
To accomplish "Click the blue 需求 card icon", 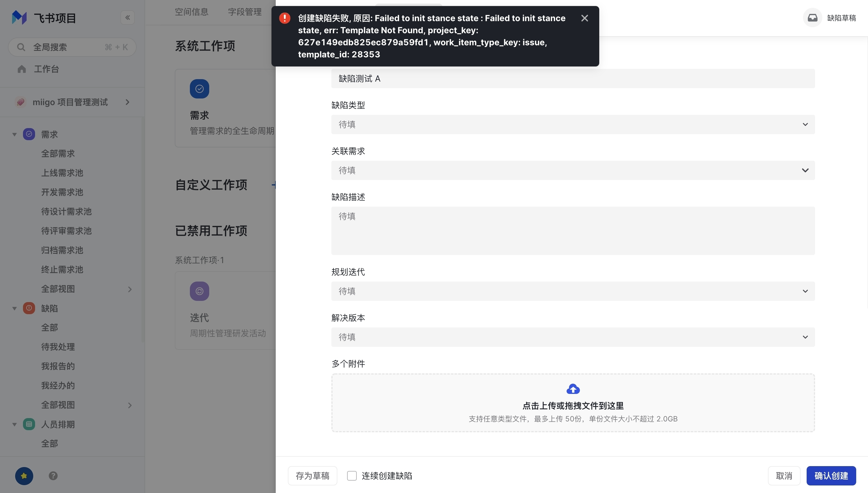I will (x=200, y=89).
